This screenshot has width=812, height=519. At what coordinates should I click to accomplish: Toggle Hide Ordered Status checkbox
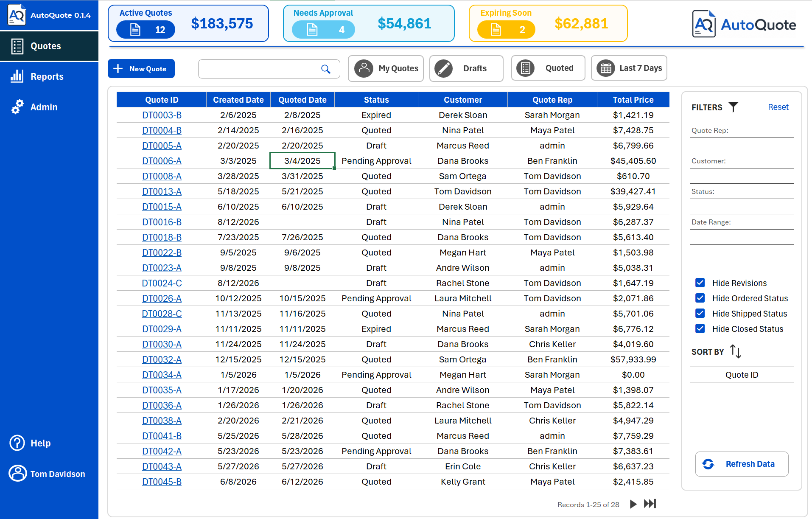click(700, 298)
